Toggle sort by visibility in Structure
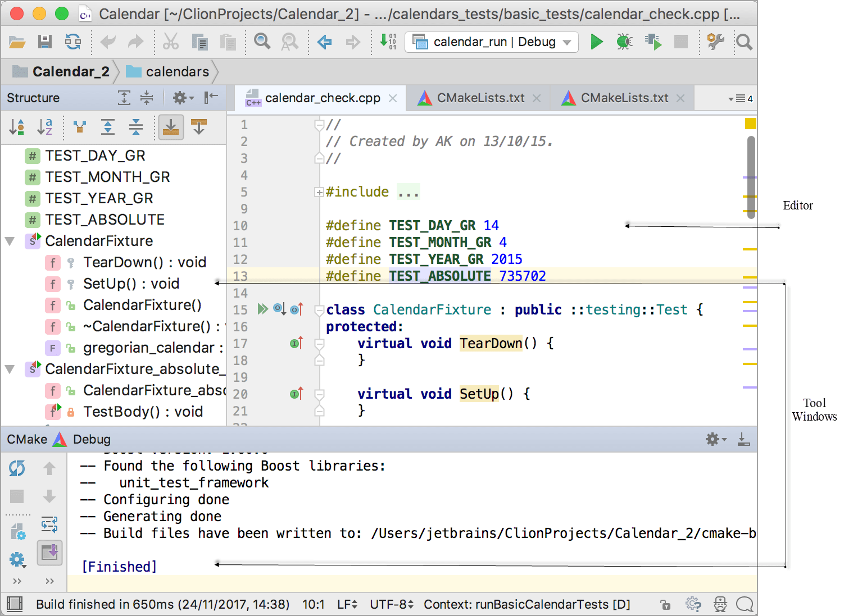Screen dimensions: 844x616 (17, 127)
